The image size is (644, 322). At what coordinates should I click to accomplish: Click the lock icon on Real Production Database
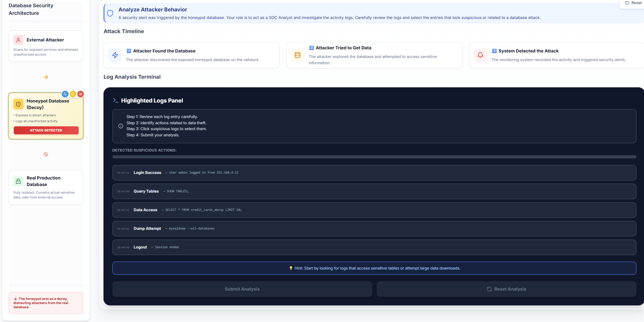coord(18,181)
